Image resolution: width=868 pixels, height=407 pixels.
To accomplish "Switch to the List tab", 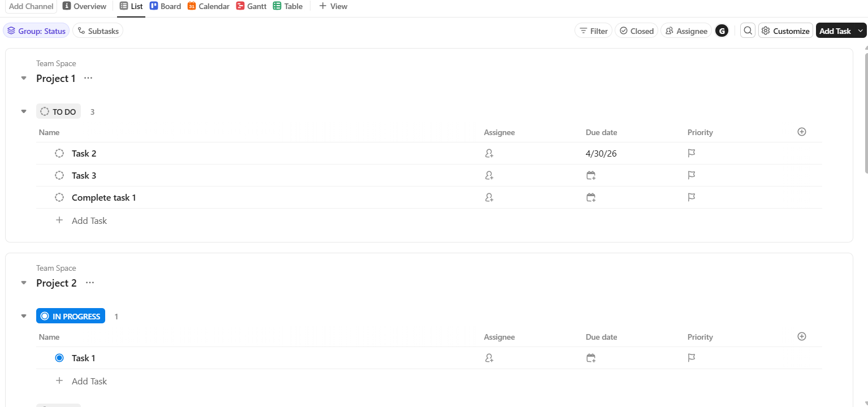I will (131, 6).
